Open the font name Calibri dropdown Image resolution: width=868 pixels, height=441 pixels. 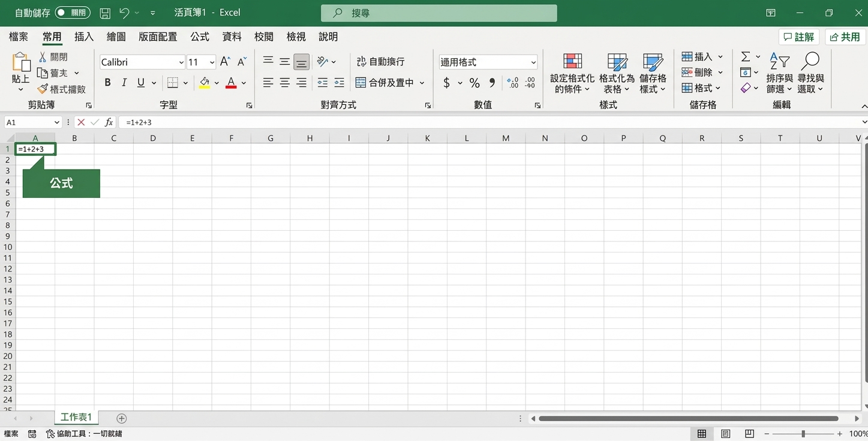pos(181,62)
